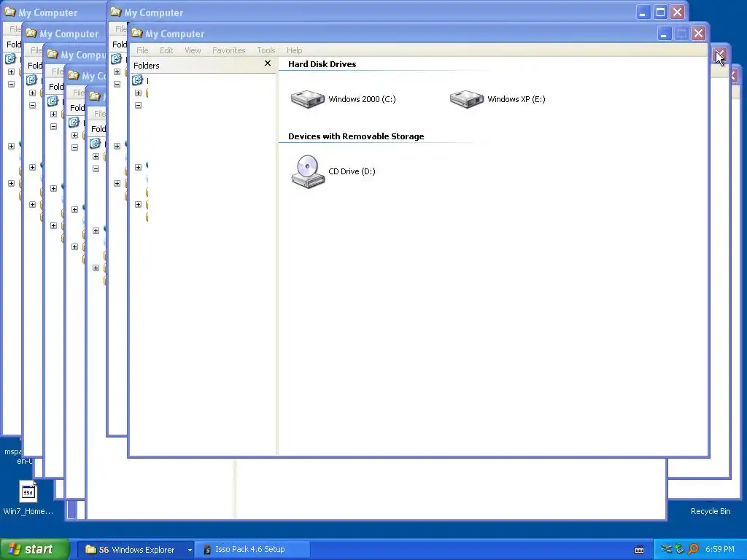Screen dimensions: 747x560
Task: Open the CD Drive (D:) icon
Action: pos(308,171)
